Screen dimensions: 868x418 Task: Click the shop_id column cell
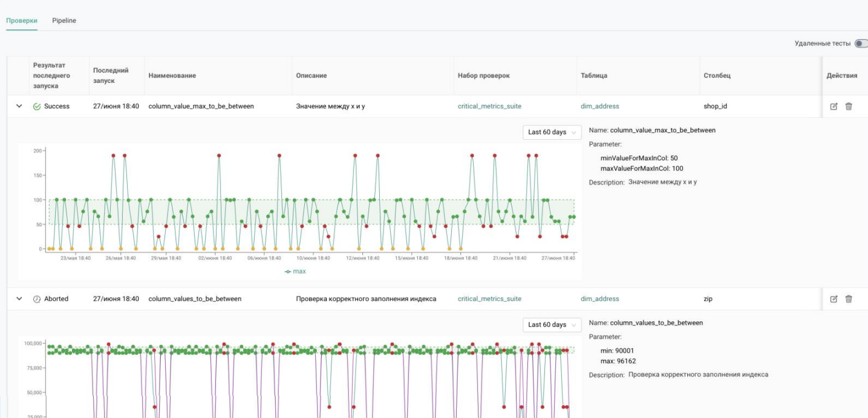(x=715, y=106)
